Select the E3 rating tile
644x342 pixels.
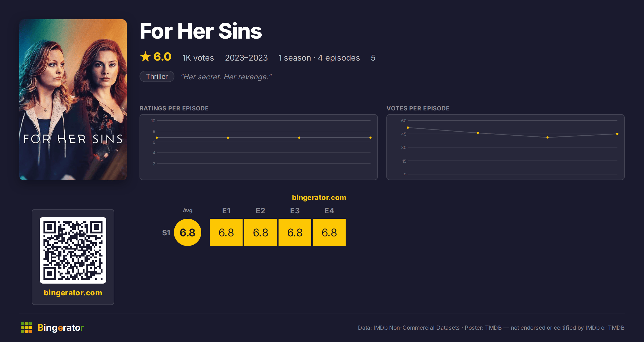[295, 232]
